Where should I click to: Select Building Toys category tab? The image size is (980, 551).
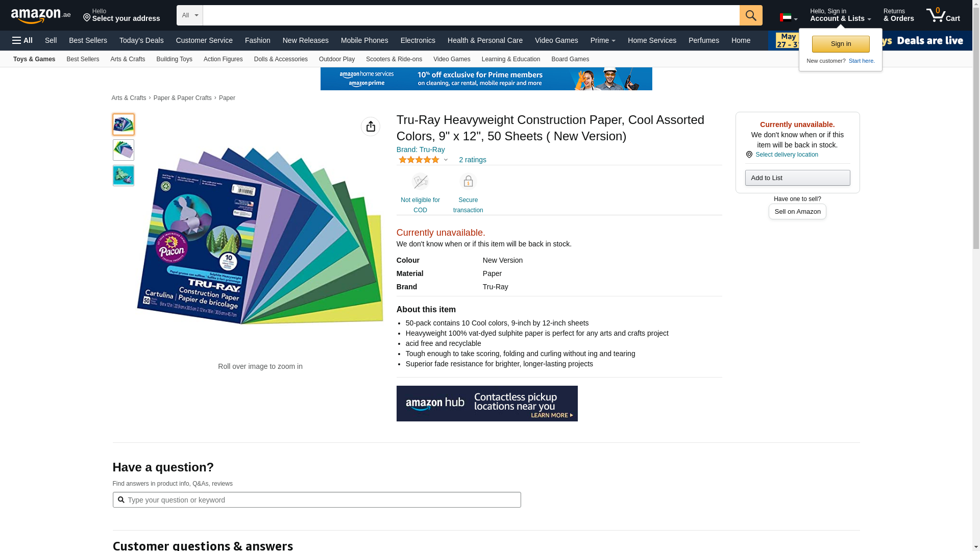175,59
